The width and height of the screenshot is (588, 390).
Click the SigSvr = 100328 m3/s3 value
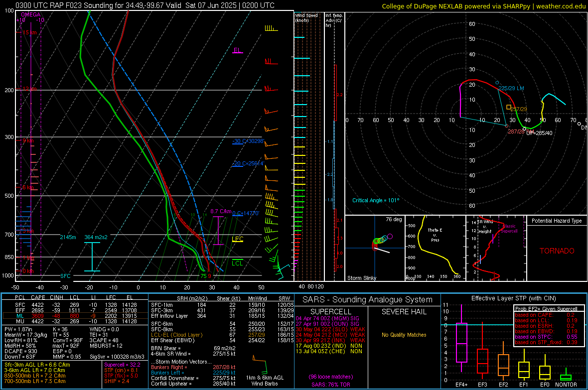117,357
